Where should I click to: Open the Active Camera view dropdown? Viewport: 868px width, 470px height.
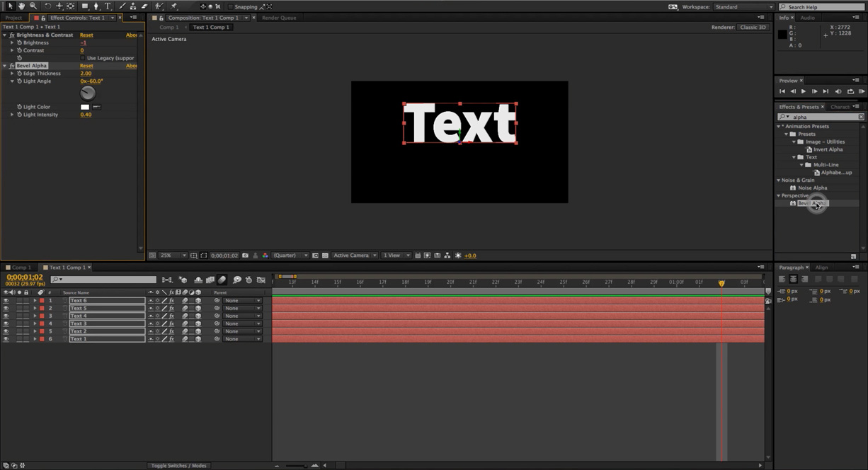[353, 255]
